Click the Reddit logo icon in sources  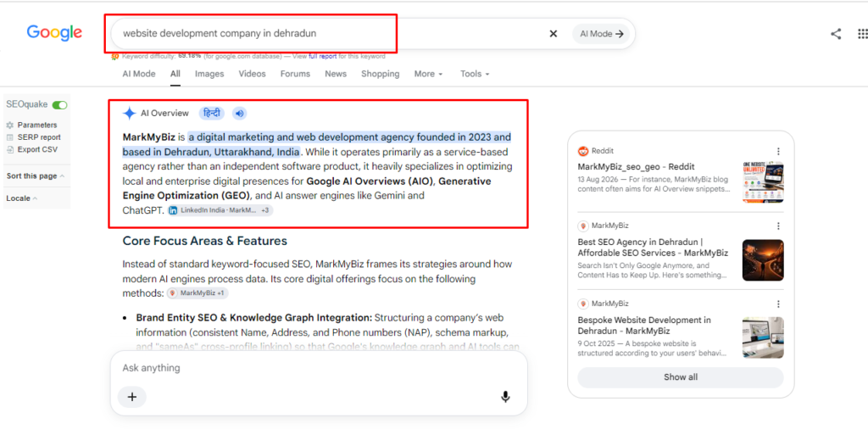(583, 151)
